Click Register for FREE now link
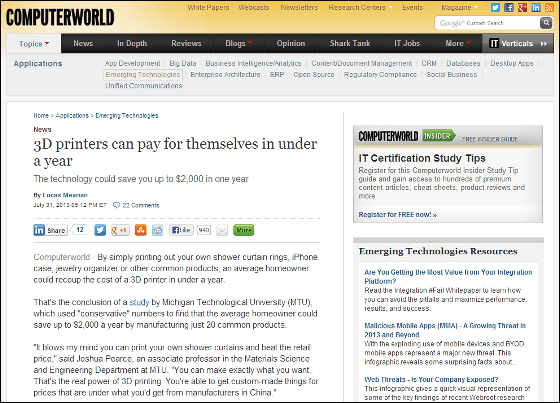Image resolution: width=560 pixels, height=403 pixels. [x=398, y=214]
